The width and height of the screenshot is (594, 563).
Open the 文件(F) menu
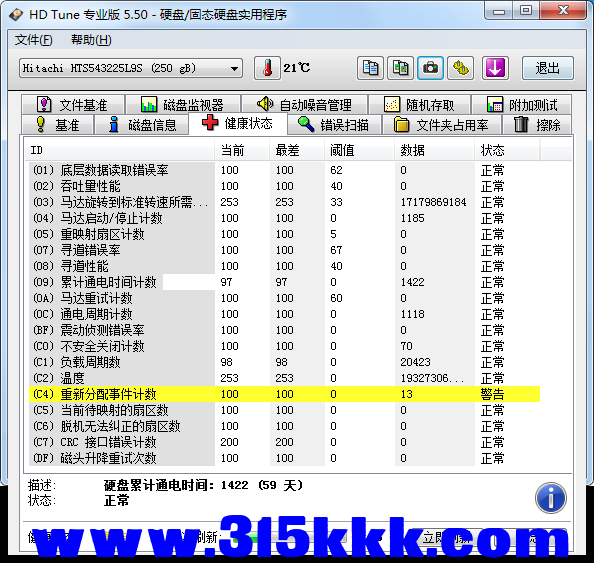33,40
